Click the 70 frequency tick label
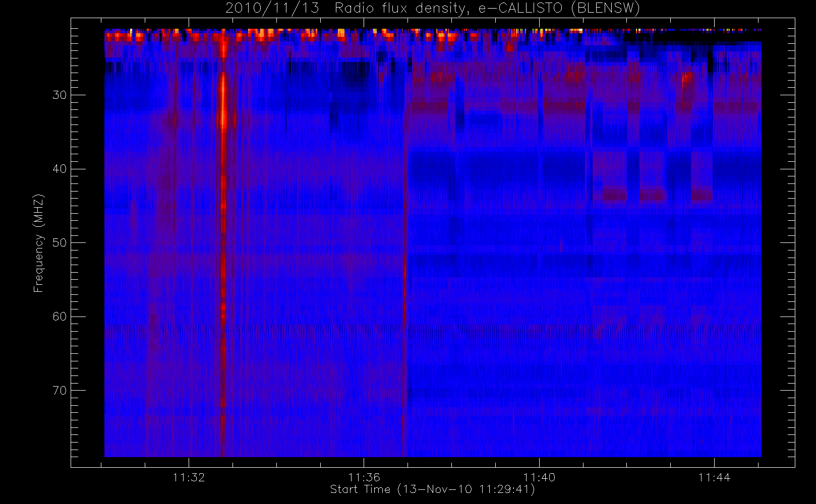 click(x=60, y=390)
